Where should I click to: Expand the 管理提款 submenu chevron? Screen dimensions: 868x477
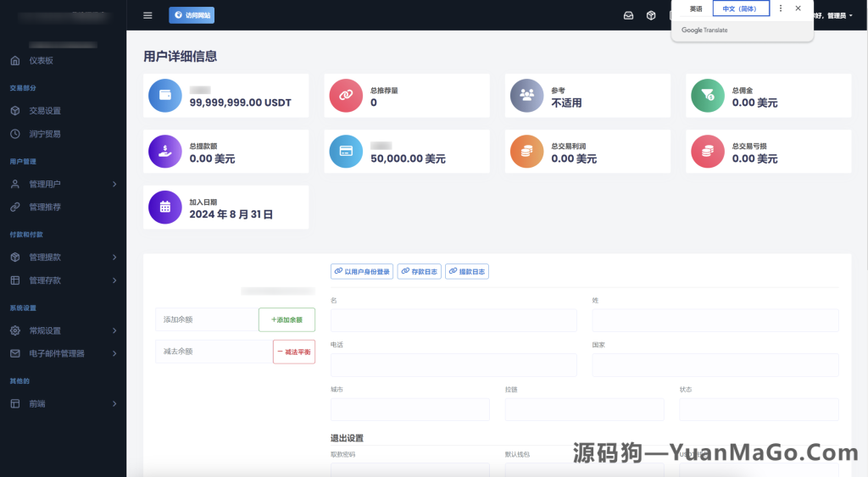point(114,257)
